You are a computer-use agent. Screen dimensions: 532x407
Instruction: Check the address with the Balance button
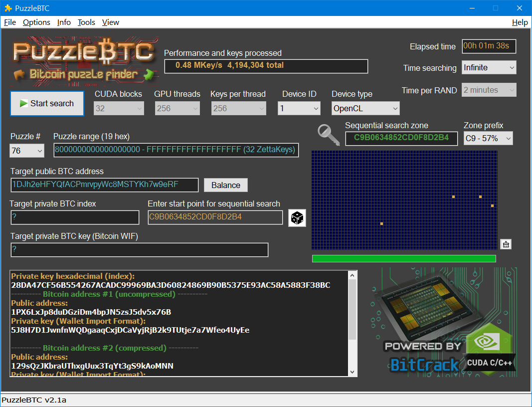pos(226,185)
